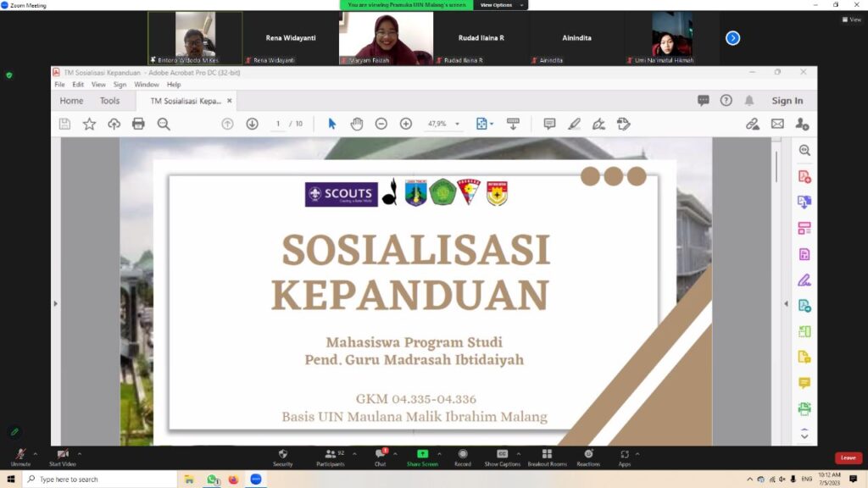Click Sign In in Acrobat
This screenshot has width=868, height=488.
tap(787, 101)
